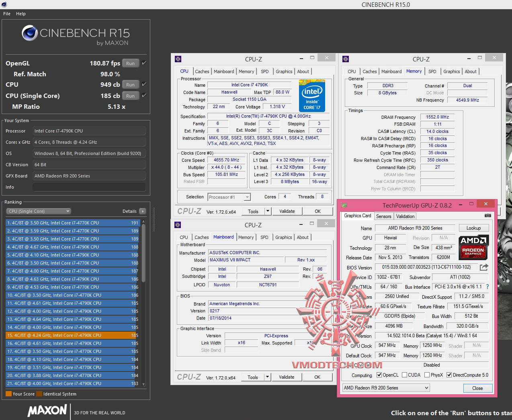Viewport: 512px width, 420px height.
Task: Toggle the CPU test checkbox
Action: click(x=144, y=84)
